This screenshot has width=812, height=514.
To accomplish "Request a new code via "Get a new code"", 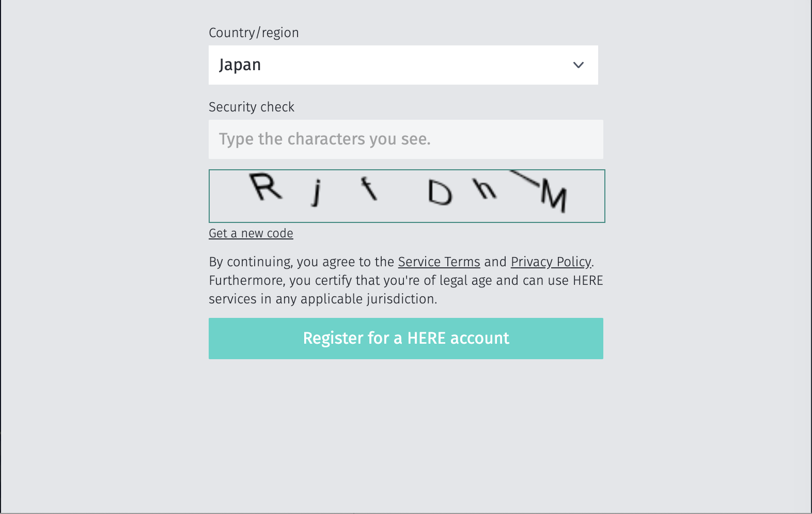I will click(x=251, y=233).
